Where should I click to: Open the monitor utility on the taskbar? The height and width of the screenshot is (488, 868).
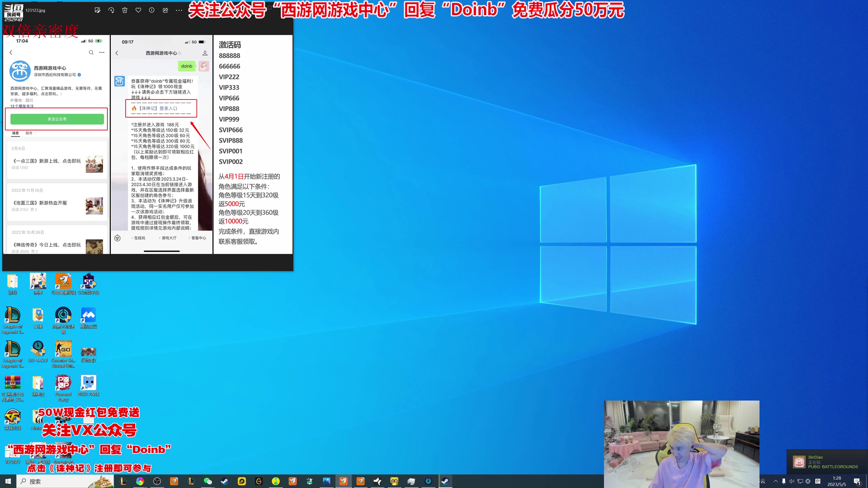point(411,481)
